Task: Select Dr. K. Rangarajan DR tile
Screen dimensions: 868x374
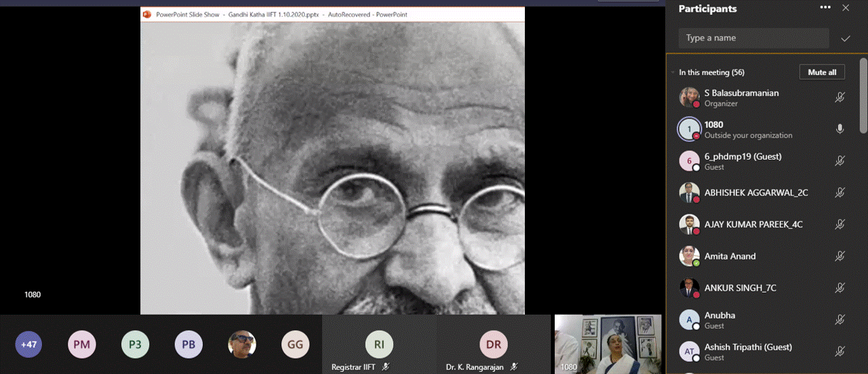Action: pos(493,344)
